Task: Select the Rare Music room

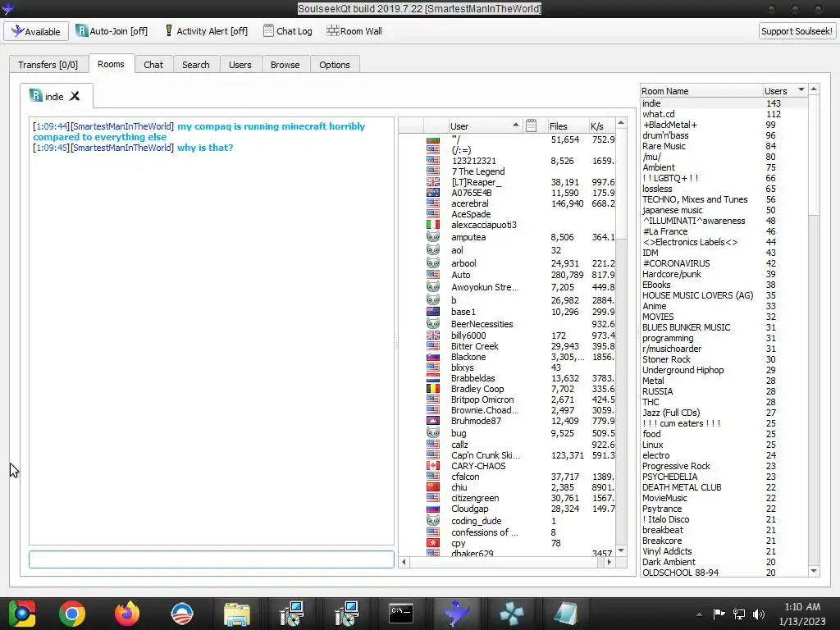Action: point(664,146)
